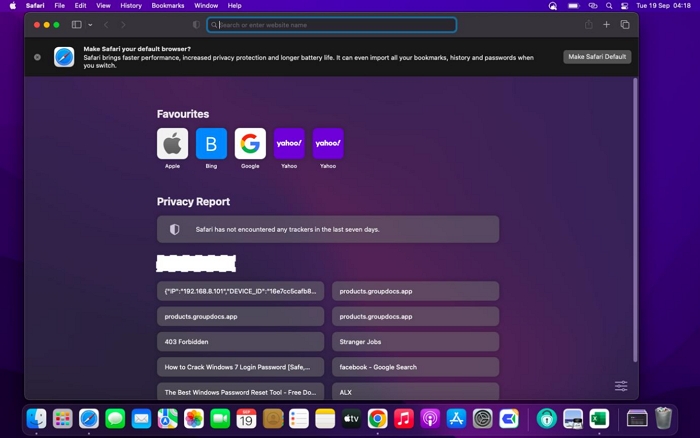Open Messages from the Dock
Screen dimensions: 700x438
click(115, 419)
